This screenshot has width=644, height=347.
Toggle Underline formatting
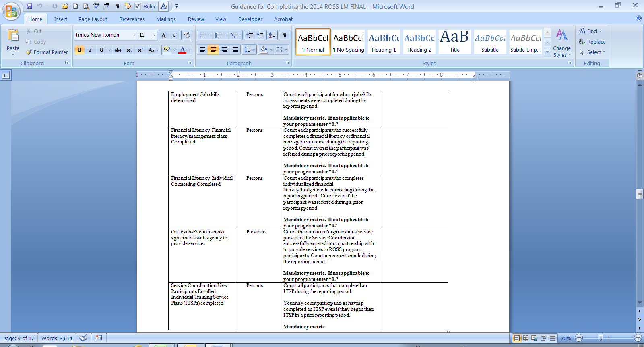[x=101, y=50]
